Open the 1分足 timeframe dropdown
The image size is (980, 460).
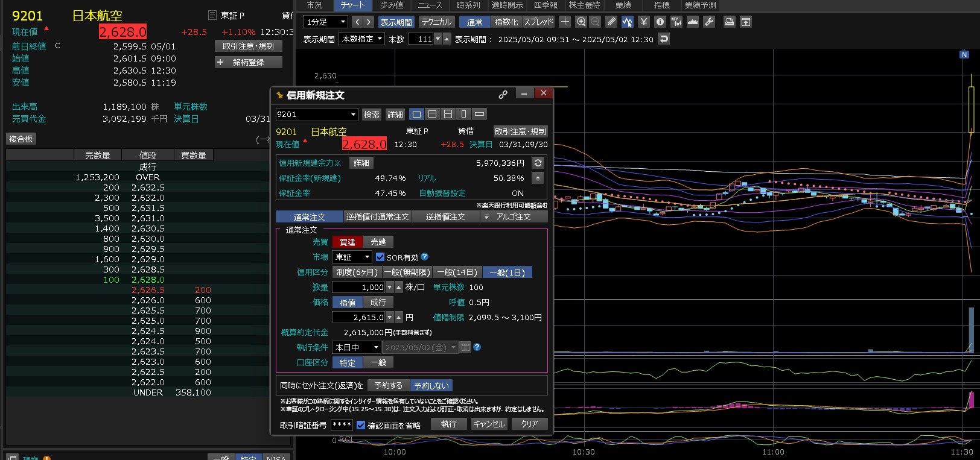pos(326,22)
